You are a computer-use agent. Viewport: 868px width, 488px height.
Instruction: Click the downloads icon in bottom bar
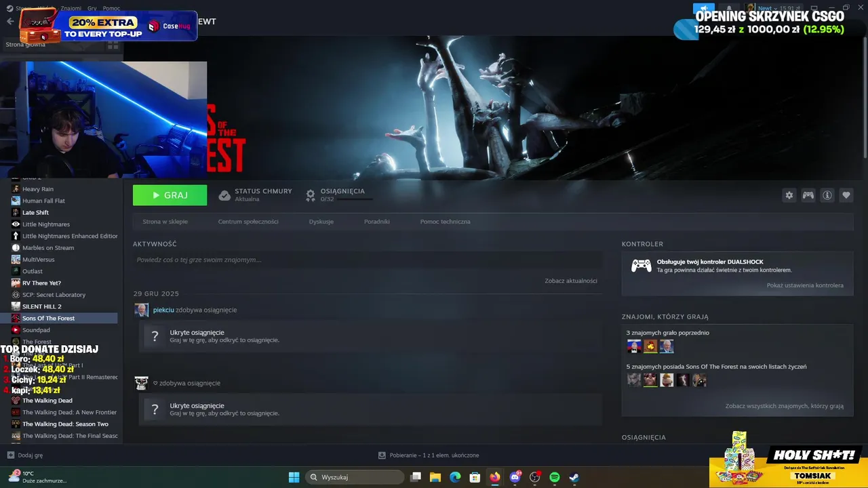pos(382,455)
